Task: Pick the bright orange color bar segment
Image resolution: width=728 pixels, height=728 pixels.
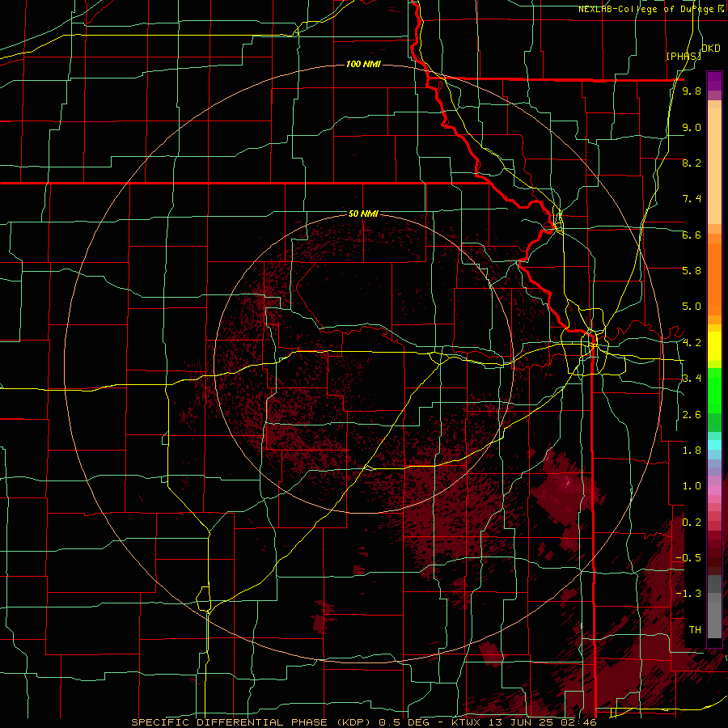Action: pyautogui.click(x=714, y=278)
